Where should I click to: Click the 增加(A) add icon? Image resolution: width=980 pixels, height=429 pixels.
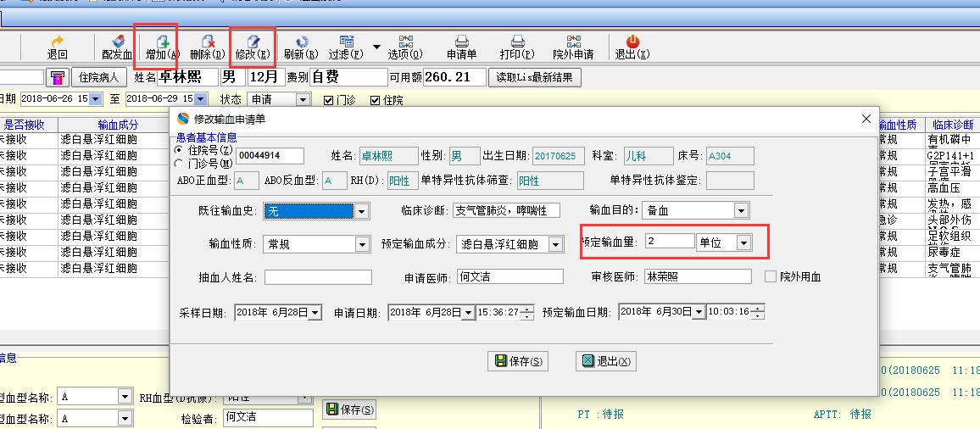click(x=163, y=47)
